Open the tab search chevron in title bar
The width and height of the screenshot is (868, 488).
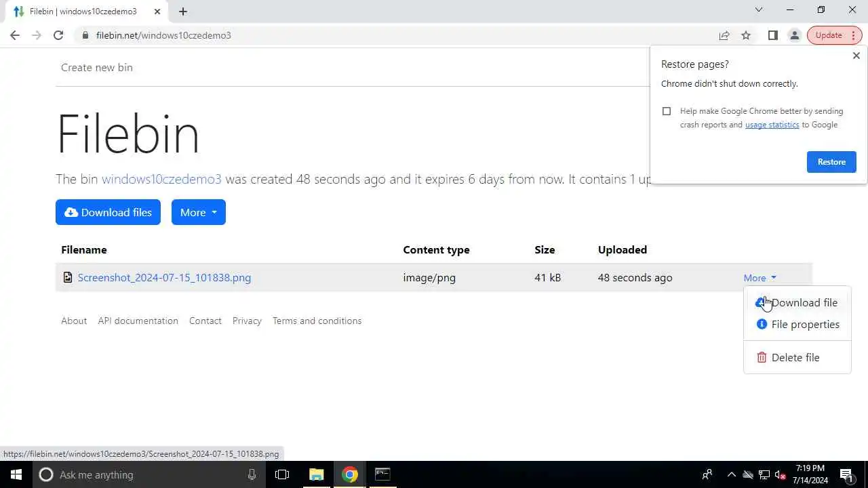tap(759, 10)
